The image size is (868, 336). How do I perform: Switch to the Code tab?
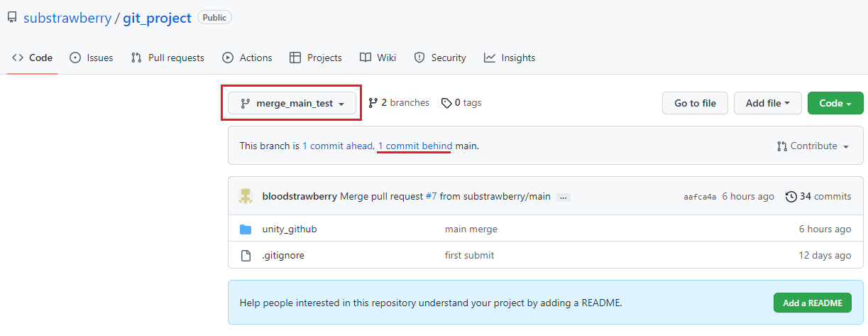pos(32,58)
